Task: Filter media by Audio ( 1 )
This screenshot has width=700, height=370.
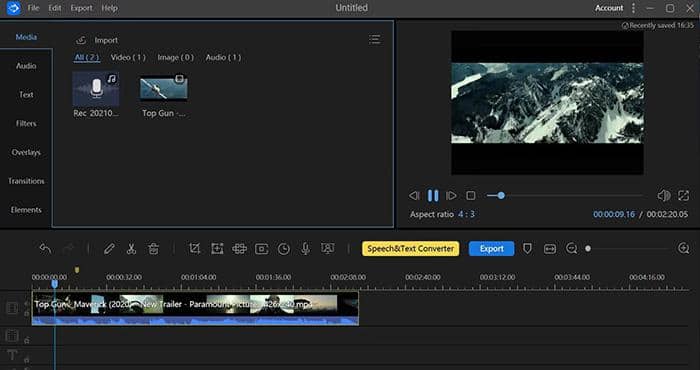Action: pyautogui.click(x=223, y=58)
